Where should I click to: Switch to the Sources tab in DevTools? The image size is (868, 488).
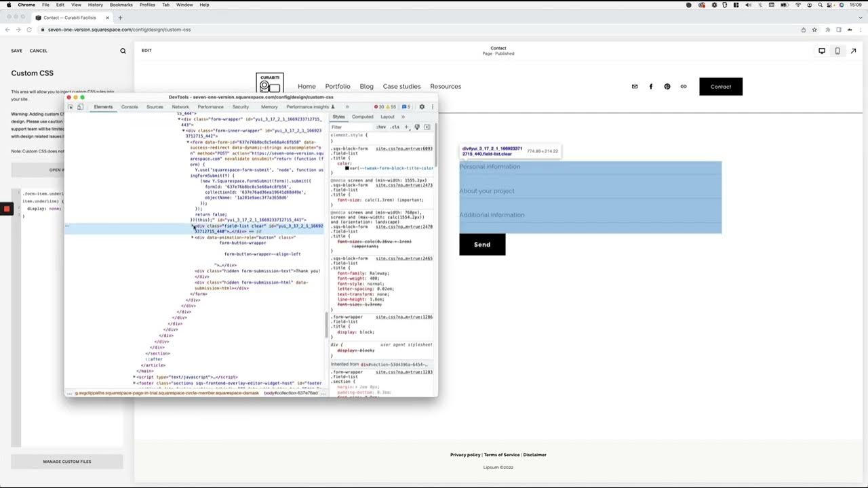pyautogui.click(x=155, y=107)
